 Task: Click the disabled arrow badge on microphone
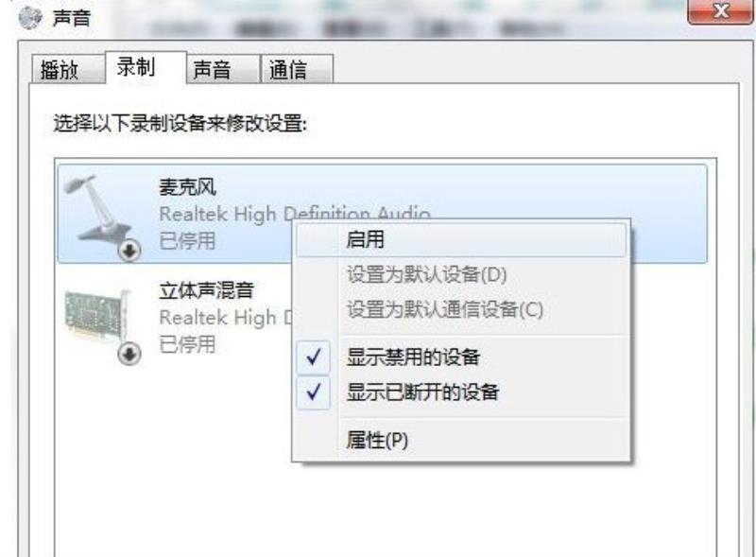point(129,251)
